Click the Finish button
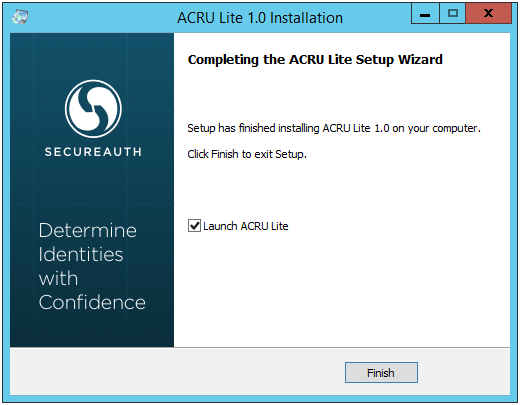 381,372
